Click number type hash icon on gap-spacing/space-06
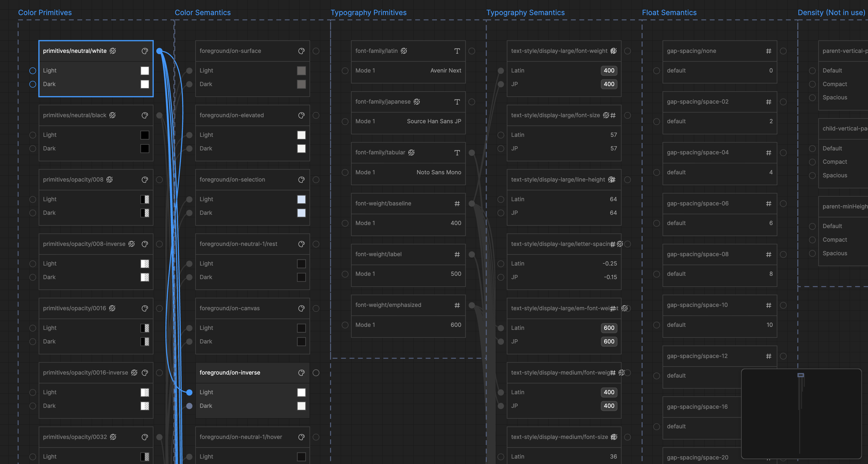The width and height of the screenshot is (868, 464). (x=769, y=203)
